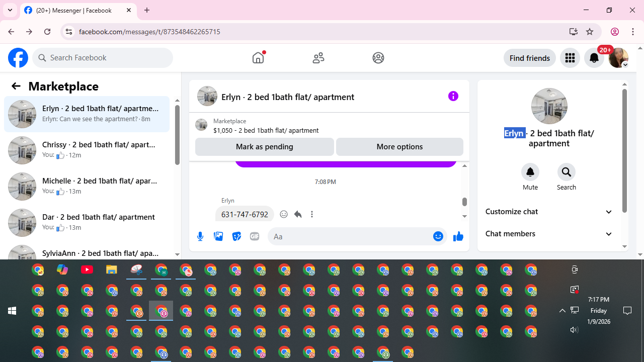
Task: Click the volume speaker icon in tray
Action: click(574, 330)
